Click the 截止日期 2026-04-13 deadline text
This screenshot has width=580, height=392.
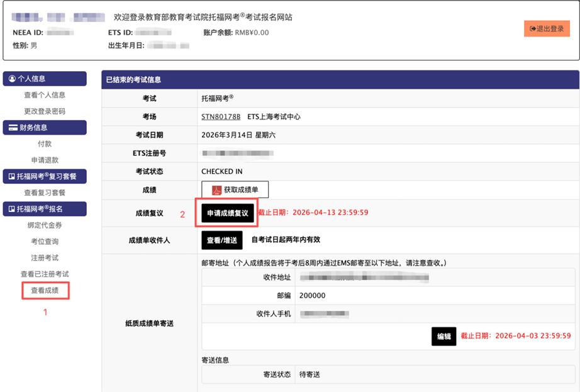(x=313, y=212)
